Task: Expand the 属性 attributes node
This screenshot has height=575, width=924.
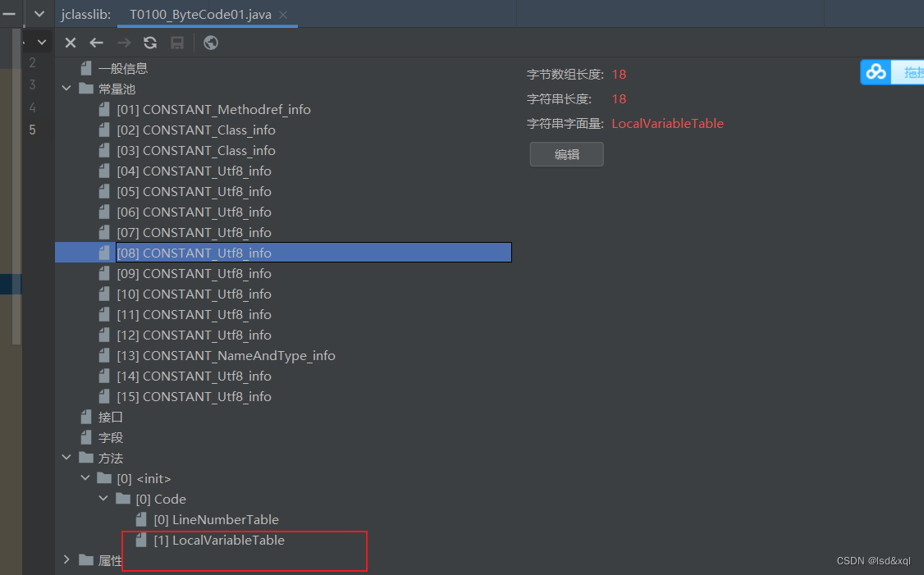Action: (x=66, y=559)
